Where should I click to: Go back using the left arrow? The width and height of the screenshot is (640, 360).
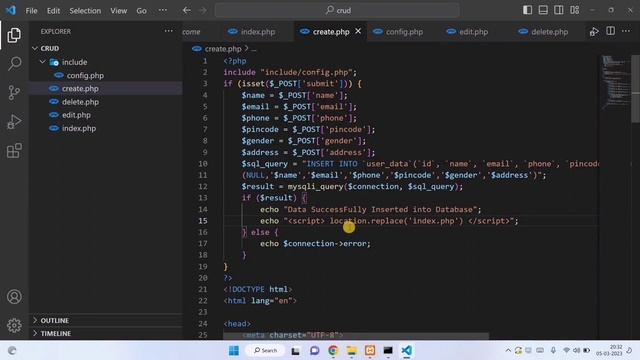(x=187, y=10)
